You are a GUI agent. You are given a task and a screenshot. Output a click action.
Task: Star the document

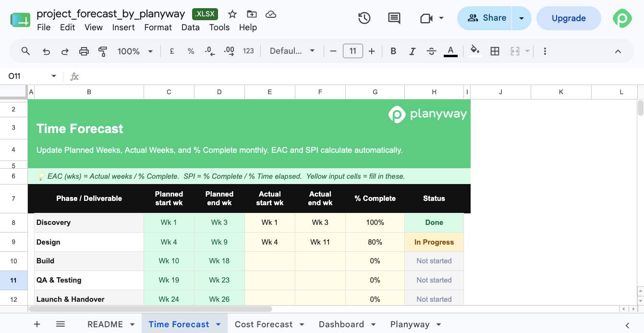coord(232,14)
